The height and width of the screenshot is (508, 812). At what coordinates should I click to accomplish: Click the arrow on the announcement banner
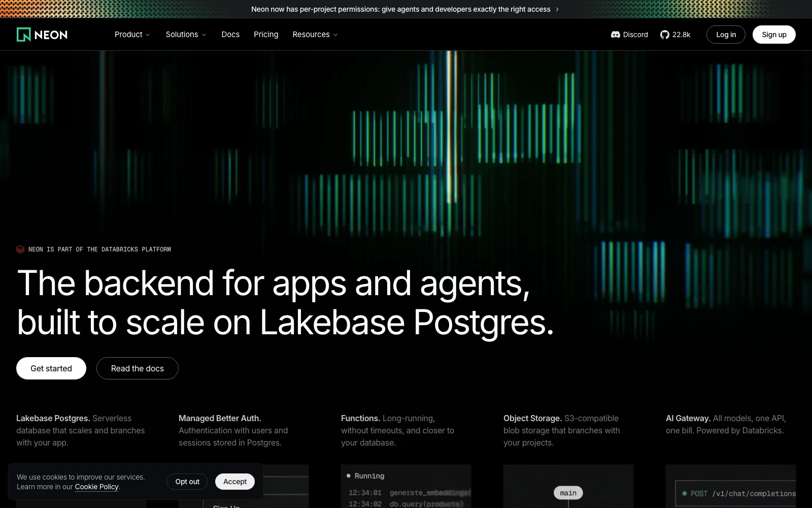(x=557, y=9)
